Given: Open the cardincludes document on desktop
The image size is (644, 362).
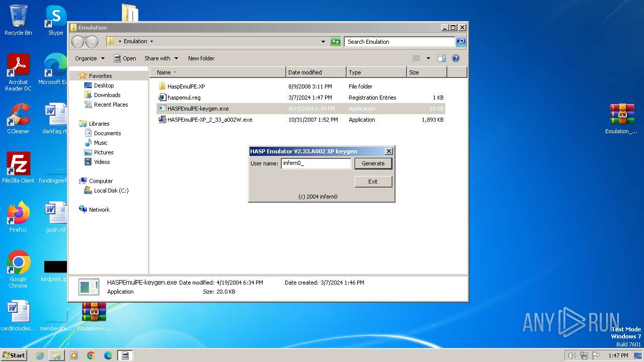Looking at the screenshot, I should tap(18, 316).
